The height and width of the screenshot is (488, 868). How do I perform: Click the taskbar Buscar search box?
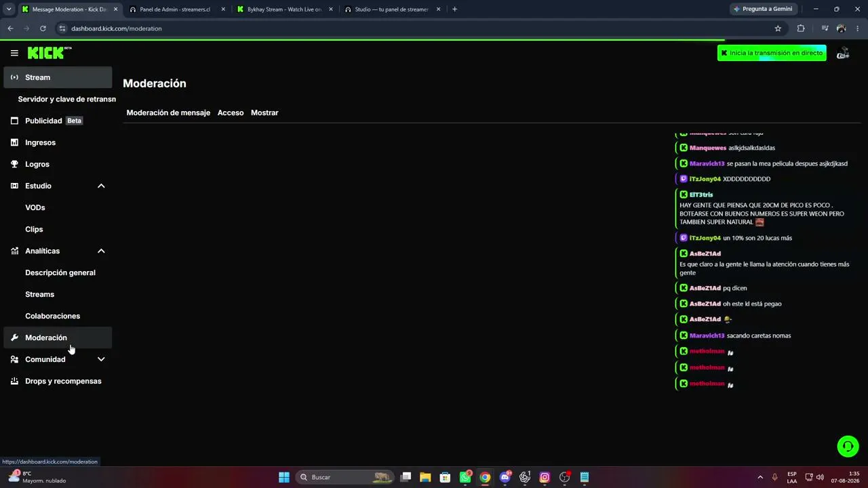(345, 477)
